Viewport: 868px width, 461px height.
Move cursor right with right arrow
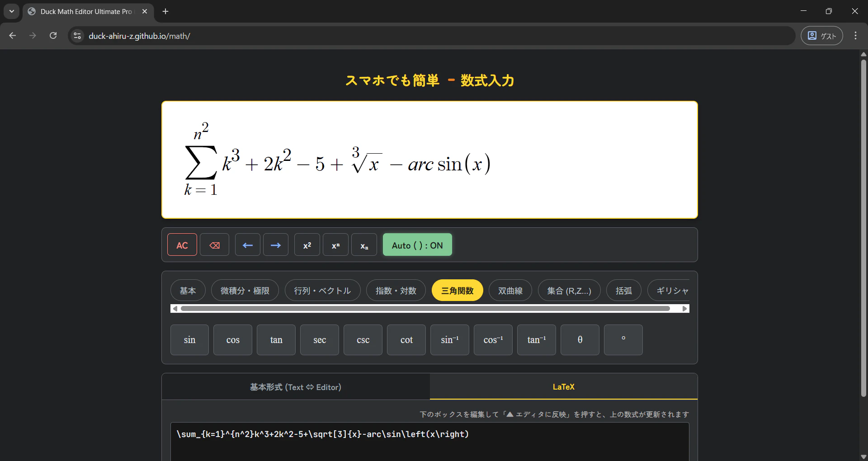pyautogui.click(x=276, y=245)
